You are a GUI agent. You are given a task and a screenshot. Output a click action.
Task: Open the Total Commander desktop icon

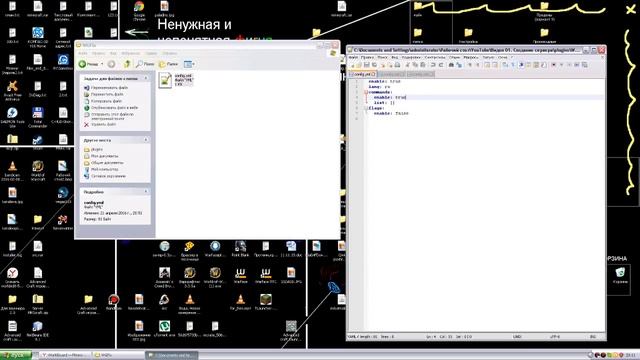point(38,113)
